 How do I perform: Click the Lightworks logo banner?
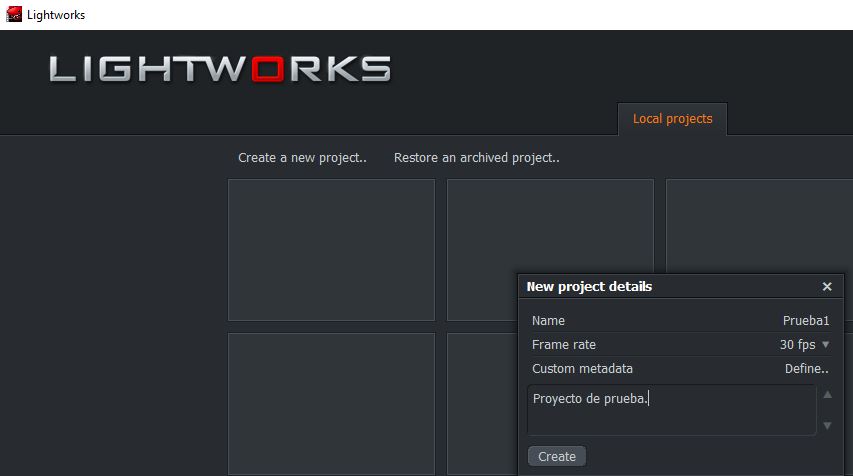tap(220, 69)
